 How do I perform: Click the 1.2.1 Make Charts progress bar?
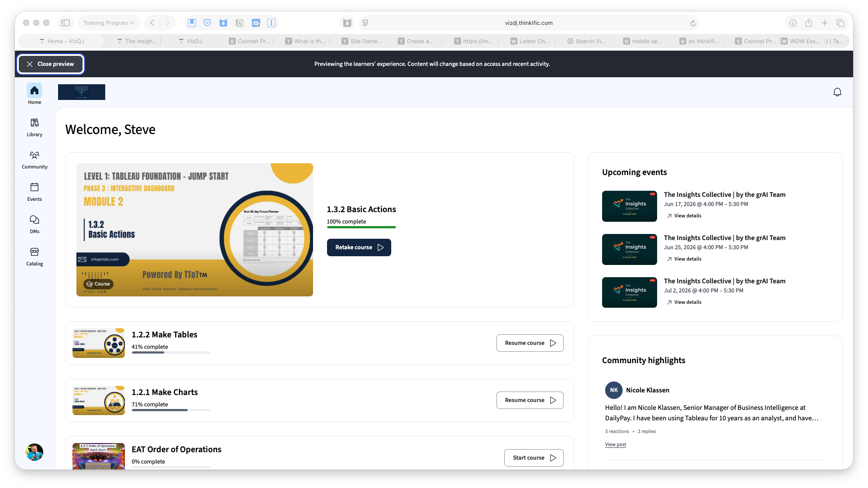tap(171, 410)
